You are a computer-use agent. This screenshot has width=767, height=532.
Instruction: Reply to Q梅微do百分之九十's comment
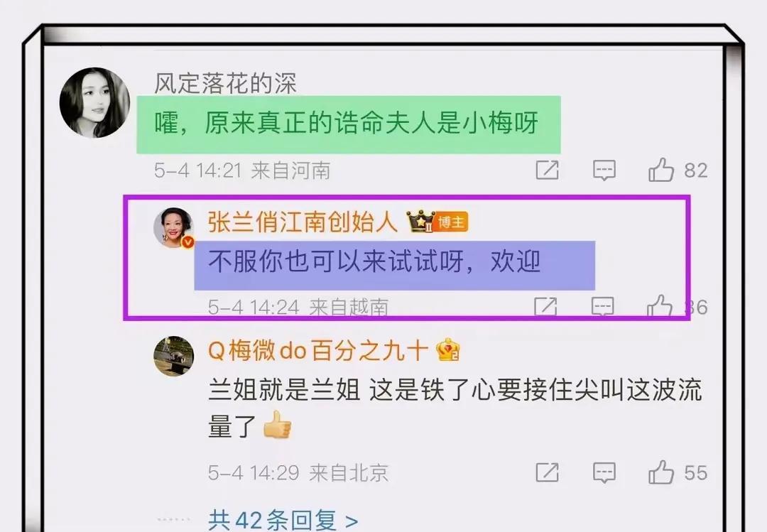pos(604,473)
